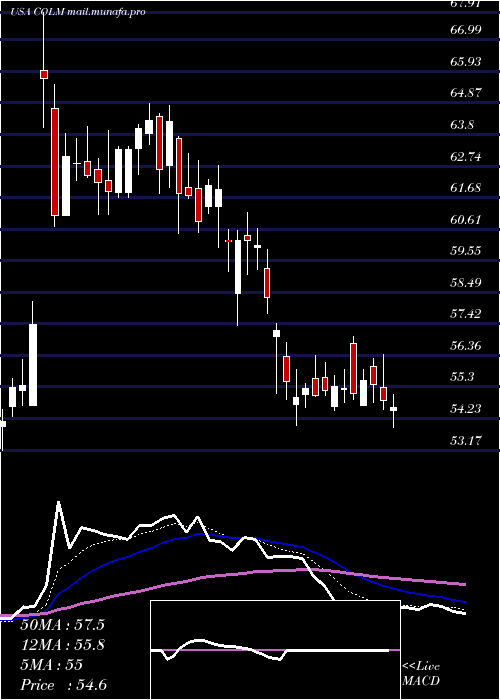Click the 58.49 price axis label
500x700 pixels.
click(466, 283)
